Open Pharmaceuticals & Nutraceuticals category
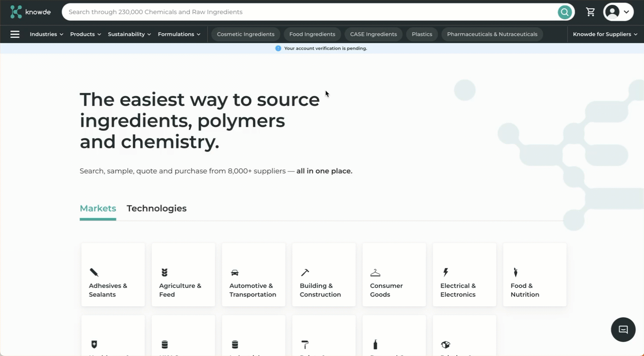 [x=492, y=34]
